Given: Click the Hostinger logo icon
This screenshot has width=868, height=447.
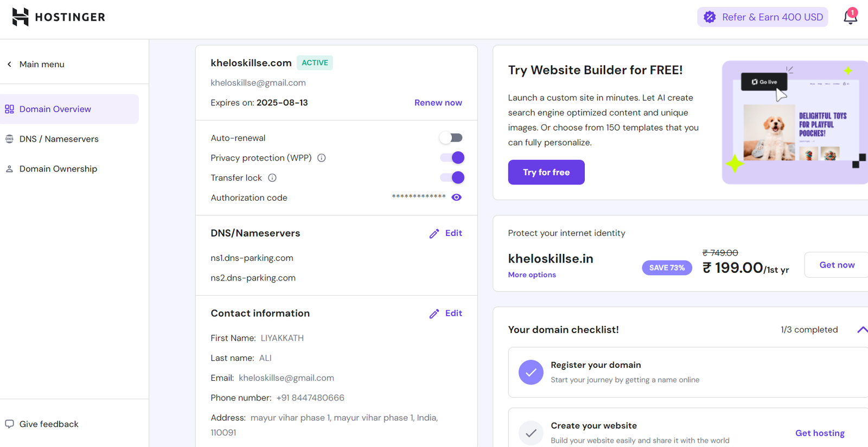Looking at the screenshot, I should pyautogui.click(x=20, y=17).
